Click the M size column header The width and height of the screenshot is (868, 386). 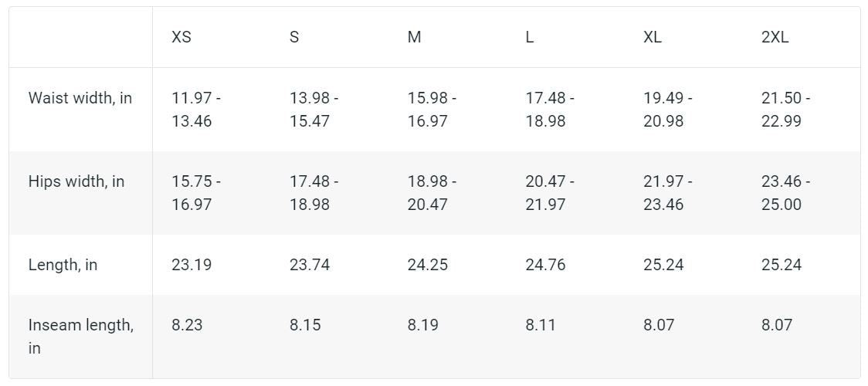(414, 37)
